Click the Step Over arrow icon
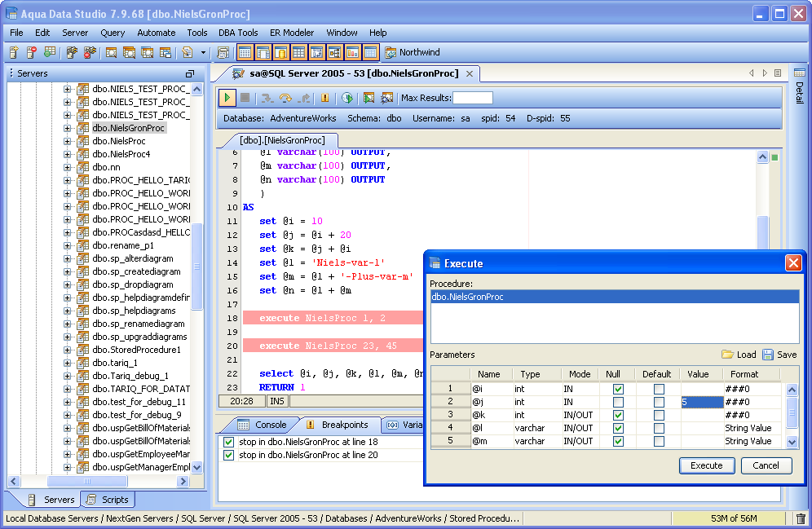Image resolution: width=812 pixels, height=529 pixels. 285,98
